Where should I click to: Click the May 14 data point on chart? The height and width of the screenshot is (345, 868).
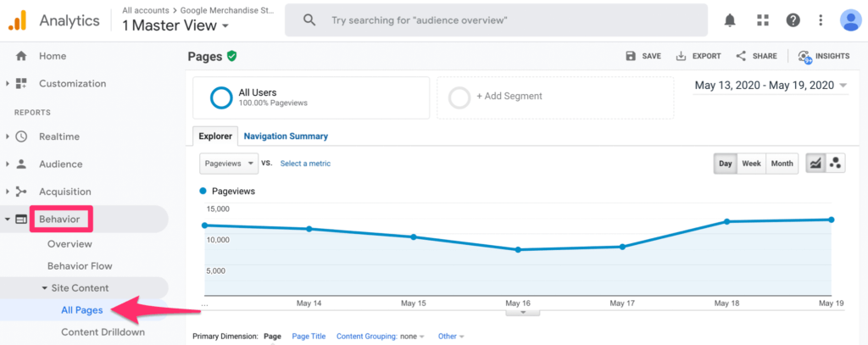pos(309,229)
